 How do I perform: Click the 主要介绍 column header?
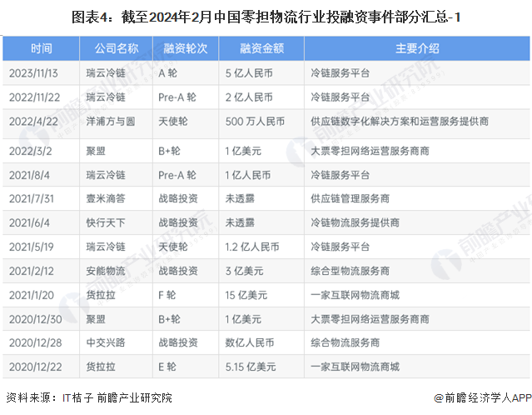(417, 48)
